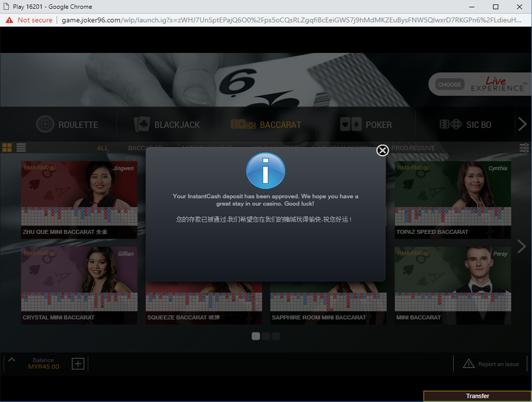Go to next page of baccarat tables
Viewport: 532px width, 402px height.
tap(522, 246)
